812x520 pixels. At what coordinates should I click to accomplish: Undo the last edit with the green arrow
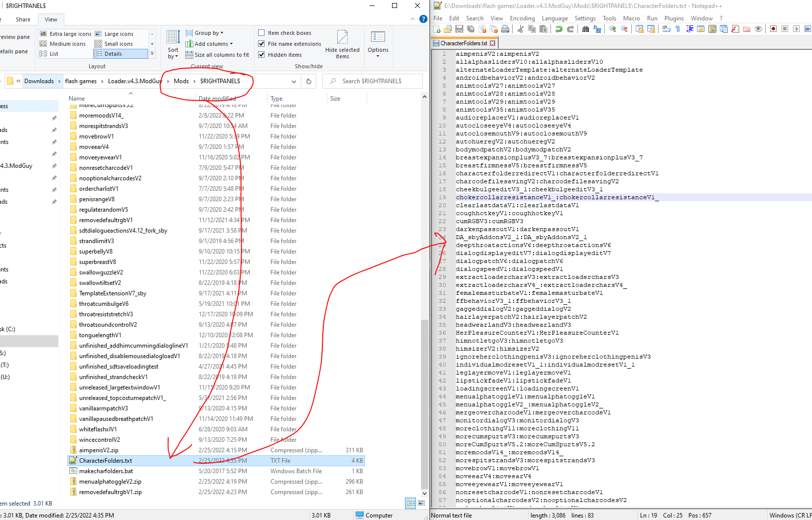click(559, 29)
